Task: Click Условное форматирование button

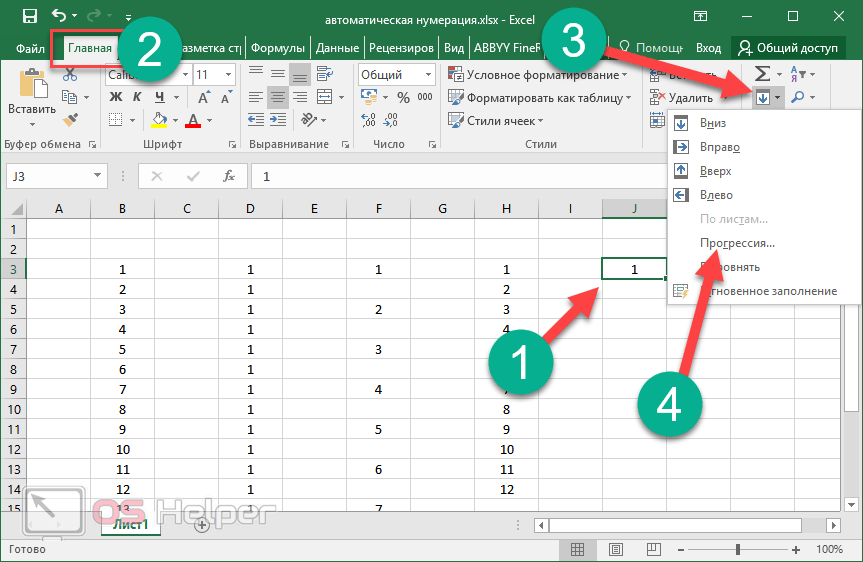Action: tap(540, 75)
